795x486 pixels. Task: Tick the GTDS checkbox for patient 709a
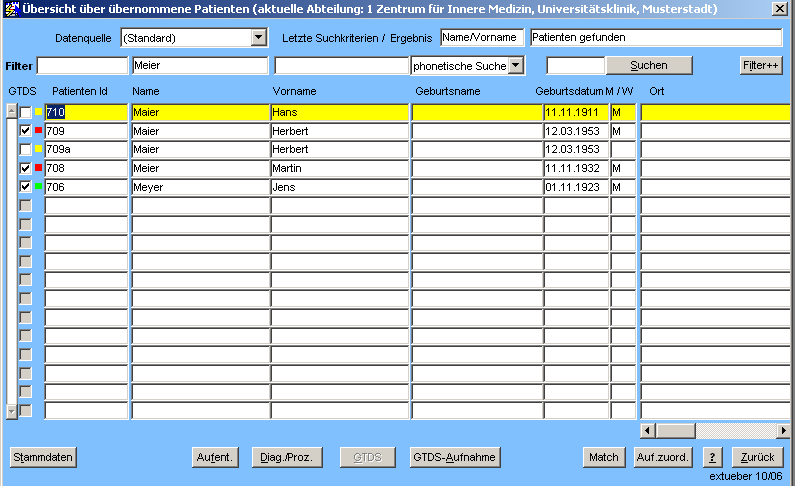pyautogui.click(x=26, y=150)
